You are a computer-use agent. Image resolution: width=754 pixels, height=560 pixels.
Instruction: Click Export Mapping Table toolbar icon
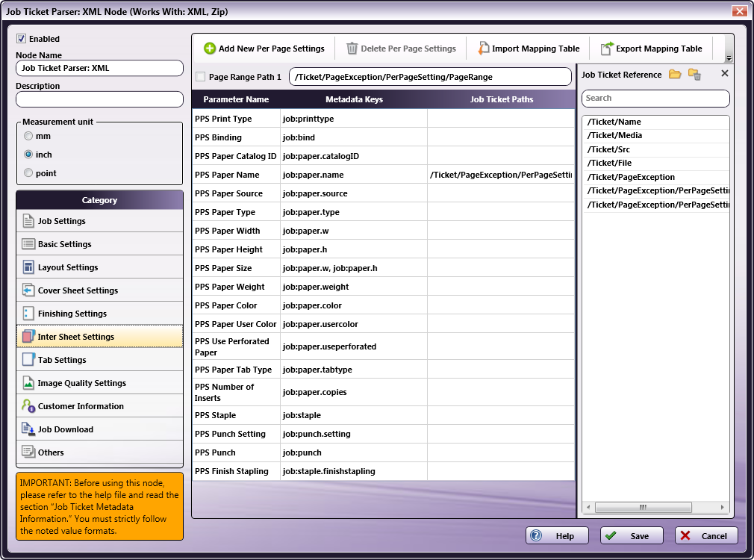point(607,49)
